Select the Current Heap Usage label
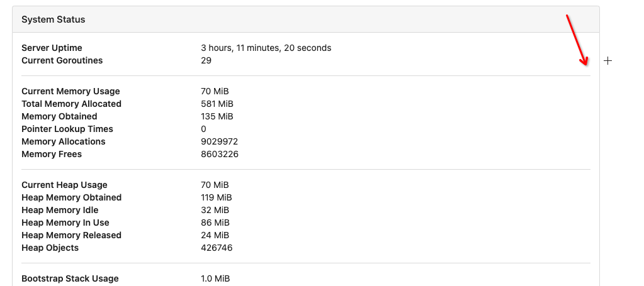The image size is (644, 286). (64, 185)
